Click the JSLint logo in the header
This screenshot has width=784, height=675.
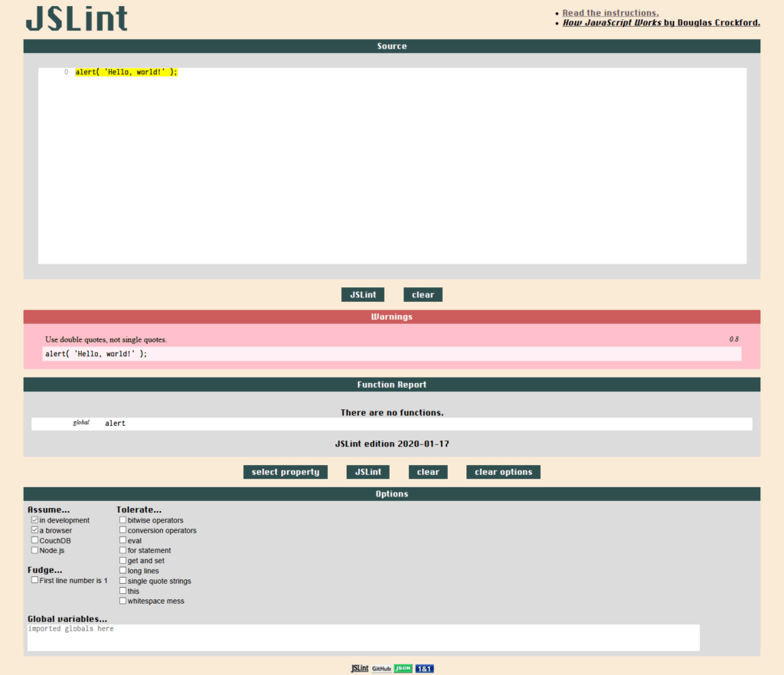pyautogui.click(x=75, y=18)
